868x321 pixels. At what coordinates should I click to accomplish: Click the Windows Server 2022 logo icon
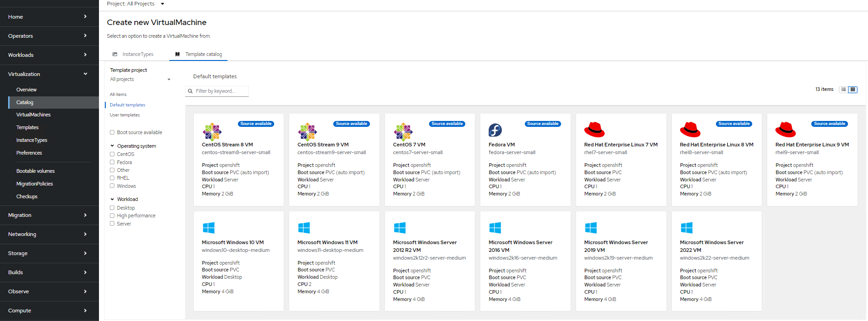[x=687, y=228]
